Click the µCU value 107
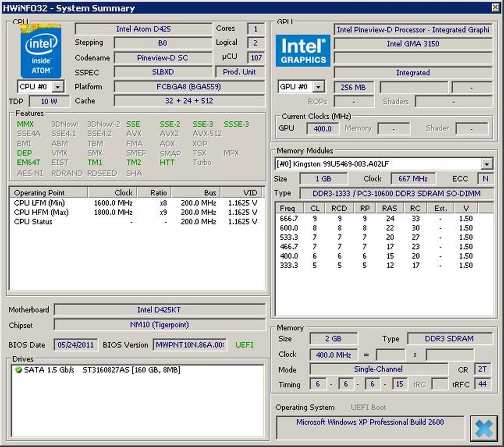Viewport: 504px width, 447px height. 256,58
